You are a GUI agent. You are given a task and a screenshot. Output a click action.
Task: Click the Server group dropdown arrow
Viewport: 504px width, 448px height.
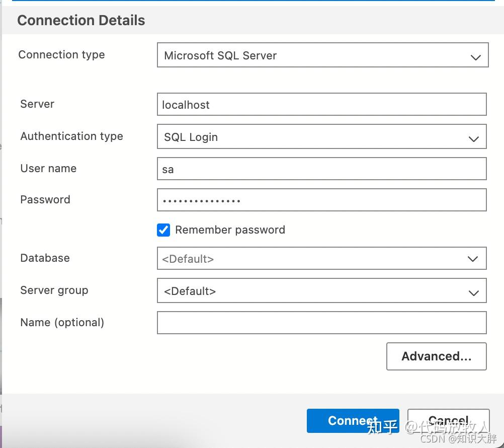coord(473,290)
